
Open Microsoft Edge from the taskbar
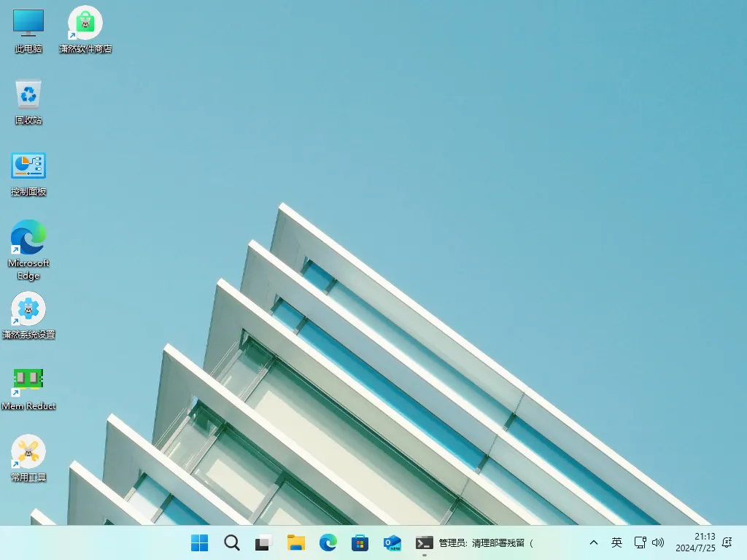pyautogui.click(x=328, y=543)
